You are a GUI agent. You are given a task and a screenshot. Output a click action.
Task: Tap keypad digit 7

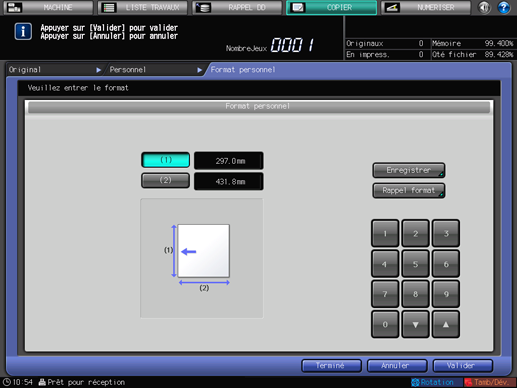(385, 294)
